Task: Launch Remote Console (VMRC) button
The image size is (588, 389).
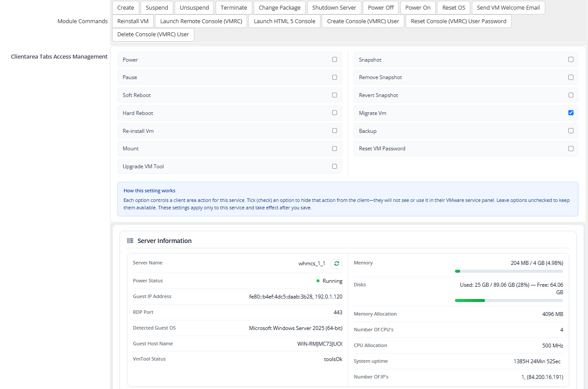Action: point(201,21)
